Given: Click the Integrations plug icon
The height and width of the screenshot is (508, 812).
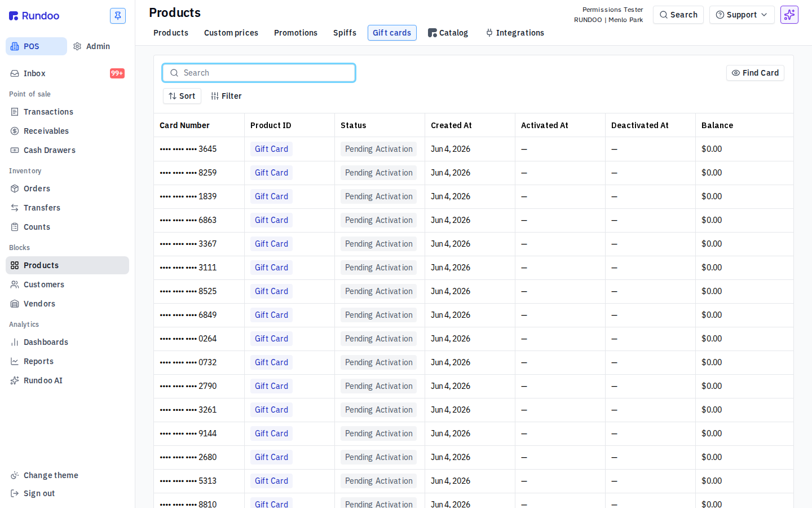Looking at the screenshot, I should [489, 33].
